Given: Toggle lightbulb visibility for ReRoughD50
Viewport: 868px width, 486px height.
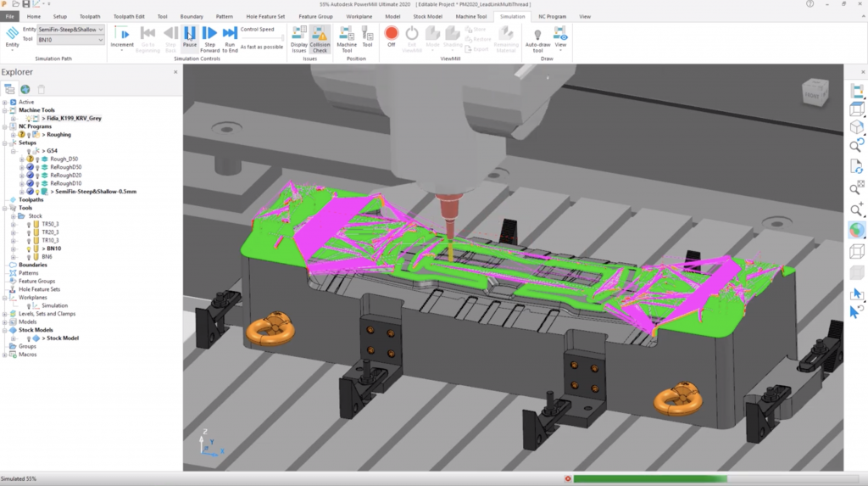Looking at the screenshot, I should point(37,167).
